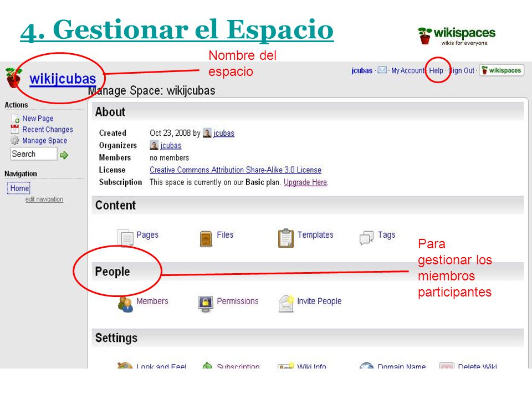
Task: Click the green search arrow button
Action: click(x=64, y=155)
